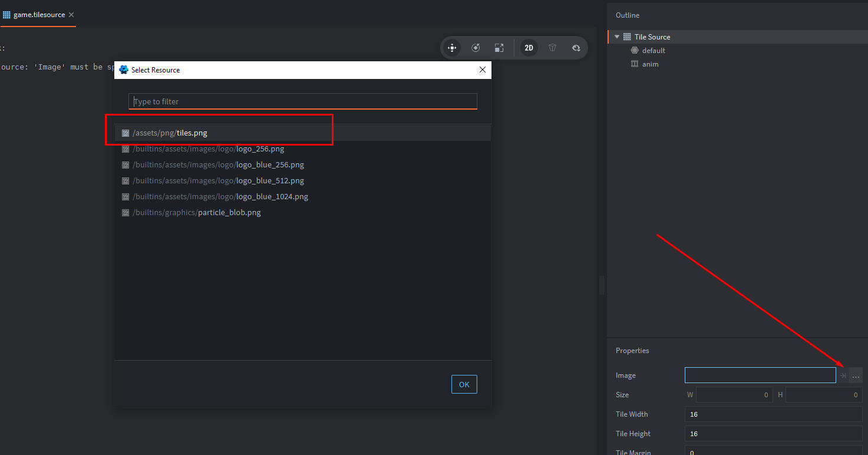The width and height of the screenshot is (868, 455).
Task: Select the default collision group item
Action: [653, 51]
